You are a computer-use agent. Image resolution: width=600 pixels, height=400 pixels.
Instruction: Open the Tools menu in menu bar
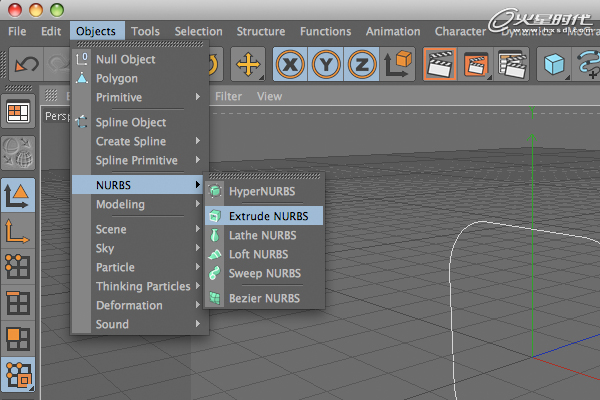click(x=145, y=31)
